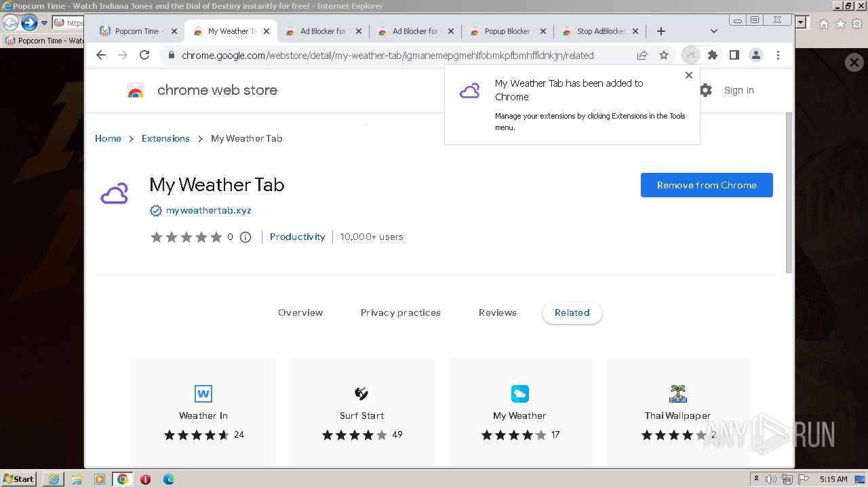Open Internet Explorer home icon
The height and width of the screenshot is (488, 868).
click(x=823, y=24)
